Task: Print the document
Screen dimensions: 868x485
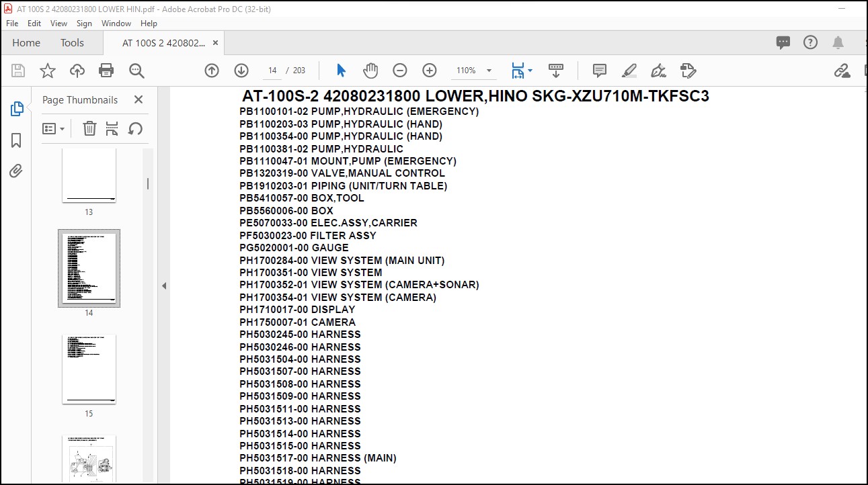Action: pos(106,71)
